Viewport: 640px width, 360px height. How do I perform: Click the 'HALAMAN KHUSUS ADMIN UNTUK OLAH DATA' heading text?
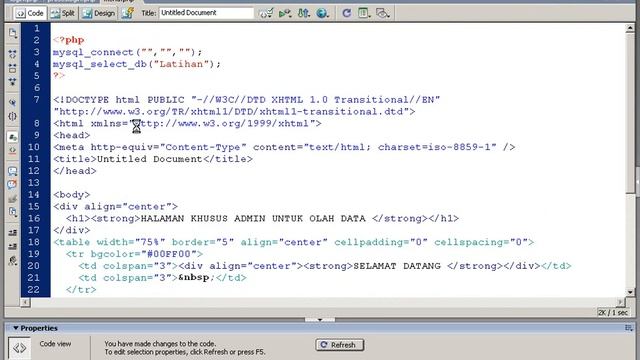pos(253,218)
